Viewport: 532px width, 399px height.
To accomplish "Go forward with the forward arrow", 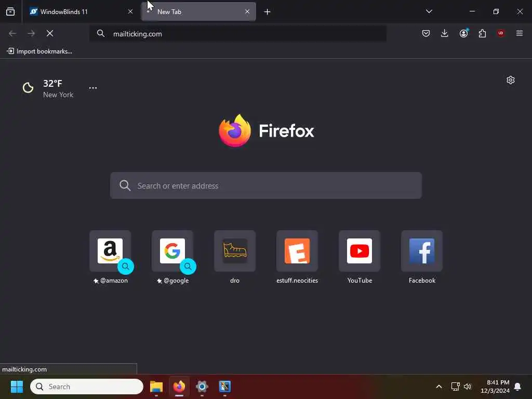I will click(31, 33).
